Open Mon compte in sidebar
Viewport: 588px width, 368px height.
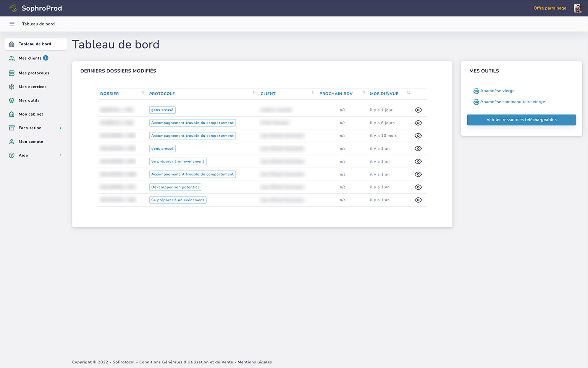[31, 142]
